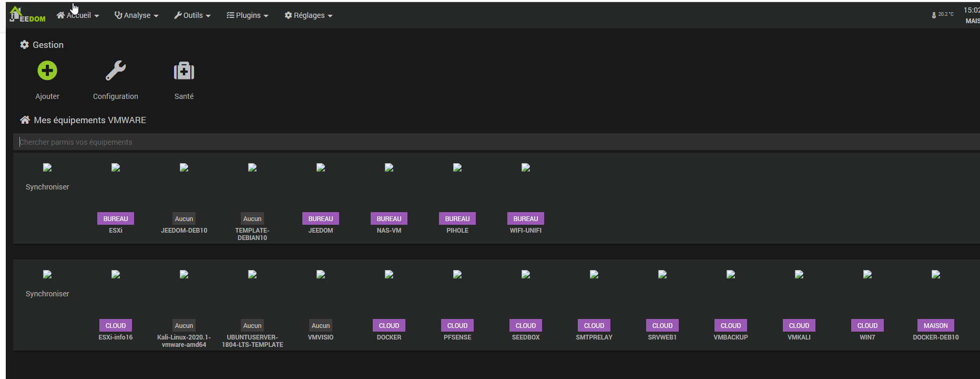Focus the equipment search field
The width and height of the screenshot is (980, 379).
496,142
